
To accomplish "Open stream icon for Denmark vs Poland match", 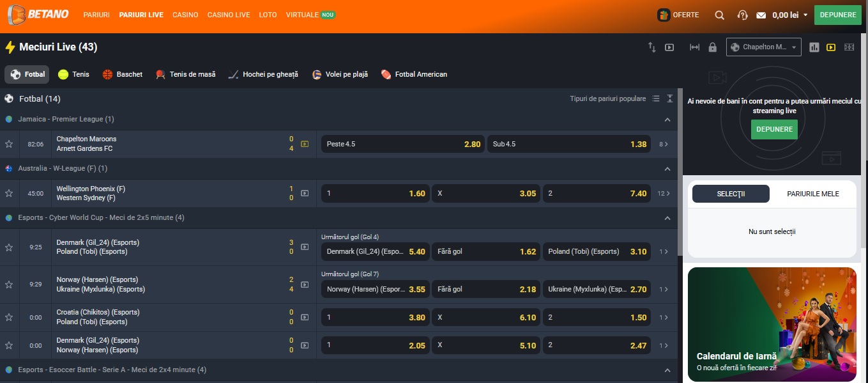I will [x=305, y=247].
